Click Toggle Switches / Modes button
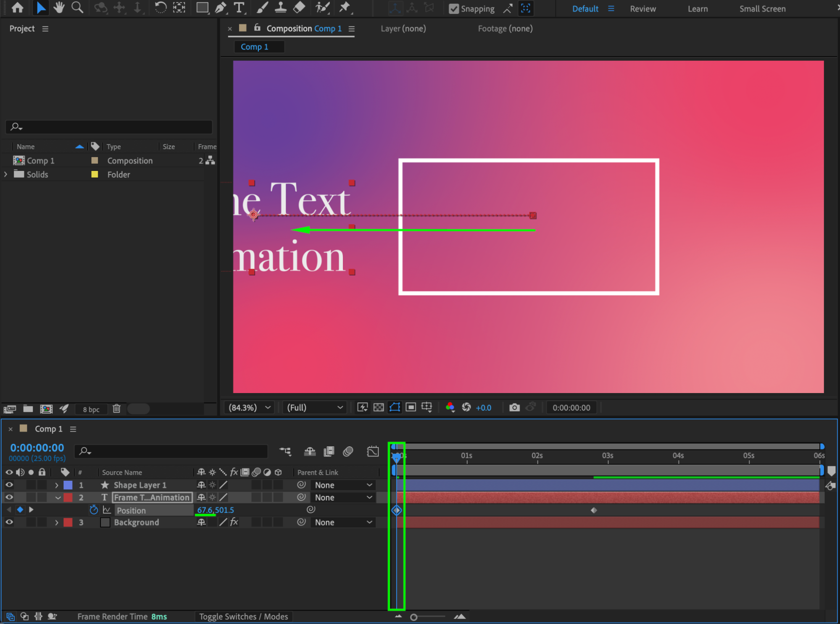This screenshot has height=624, width=840. click(x=243, y=616)
